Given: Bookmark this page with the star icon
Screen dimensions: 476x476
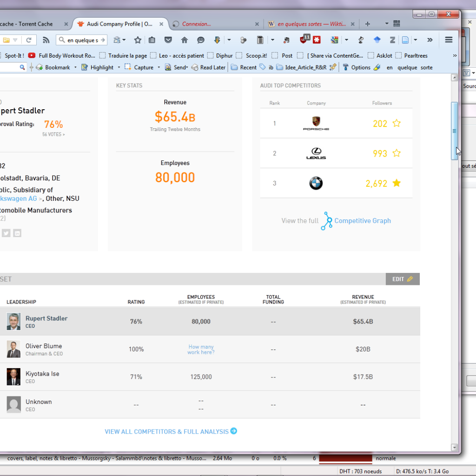Looking at the screenshot, I should 138,40.
